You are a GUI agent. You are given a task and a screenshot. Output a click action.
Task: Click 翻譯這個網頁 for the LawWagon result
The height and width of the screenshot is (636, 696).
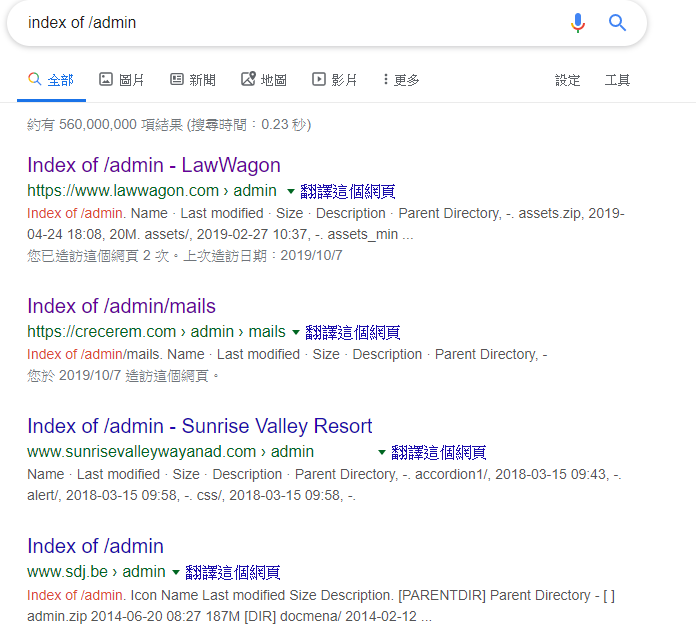click(x=348, y=192)
